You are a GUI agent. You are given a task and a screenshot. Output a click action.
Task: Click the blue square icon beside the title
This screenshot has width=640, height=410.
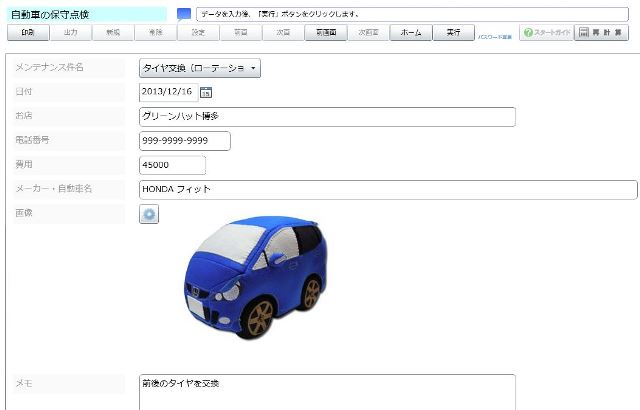pos(183,14)
